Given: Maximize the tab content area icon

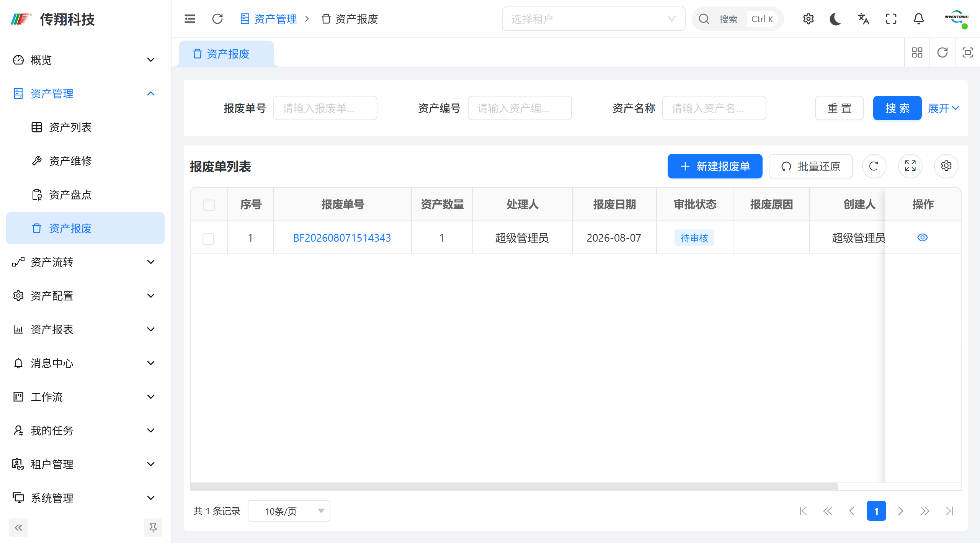Looking at the screenshot, I should (968, 52).
